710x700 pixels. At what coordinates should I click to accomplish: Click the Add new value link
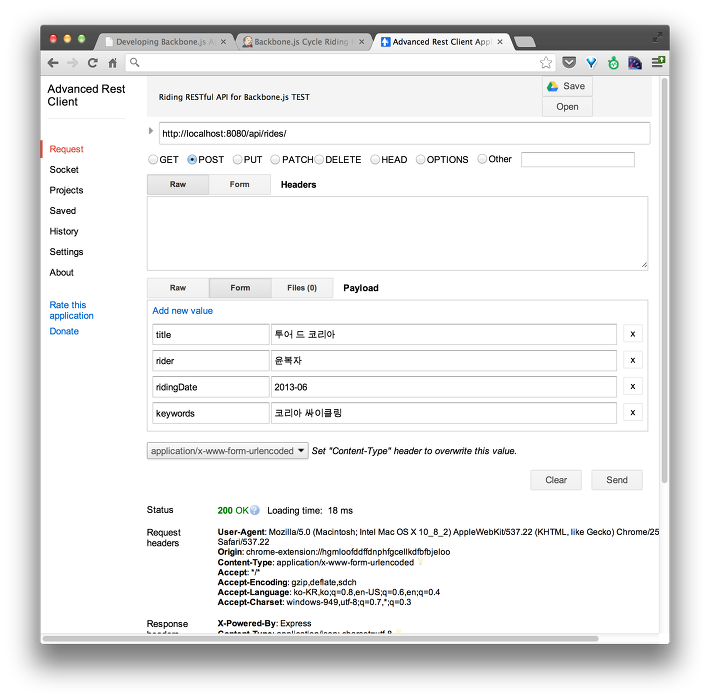coord(182,311)
